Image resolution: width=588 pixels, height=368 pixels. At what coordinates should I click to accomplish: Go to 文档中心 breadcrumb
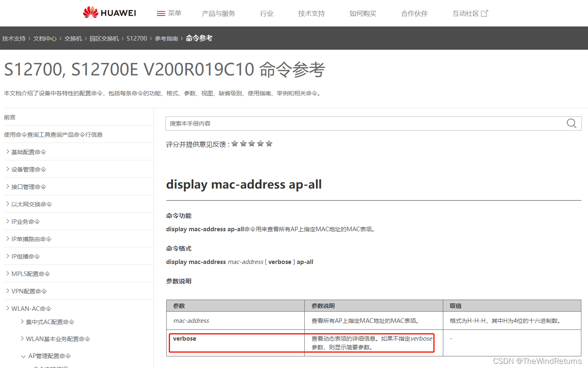click(x=45, y=38)
